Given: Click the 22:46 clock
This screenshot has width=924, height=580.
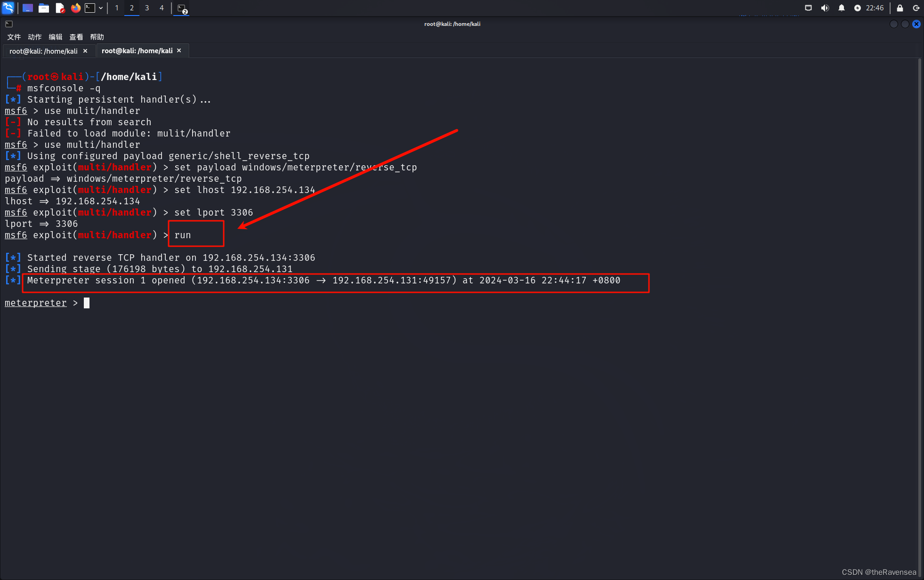Looking at the screenshot, I should point(875,8).
